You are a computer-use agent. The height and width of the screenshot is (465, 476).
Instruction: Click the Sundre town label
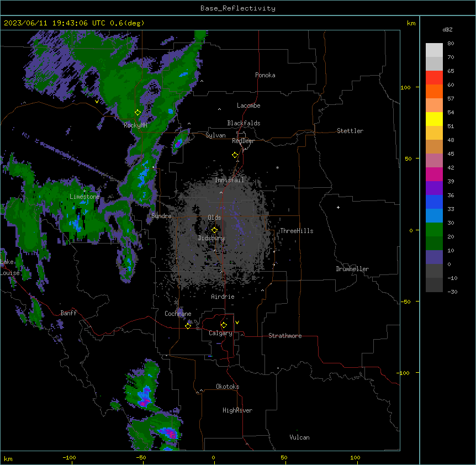click(x=161, y=216)
